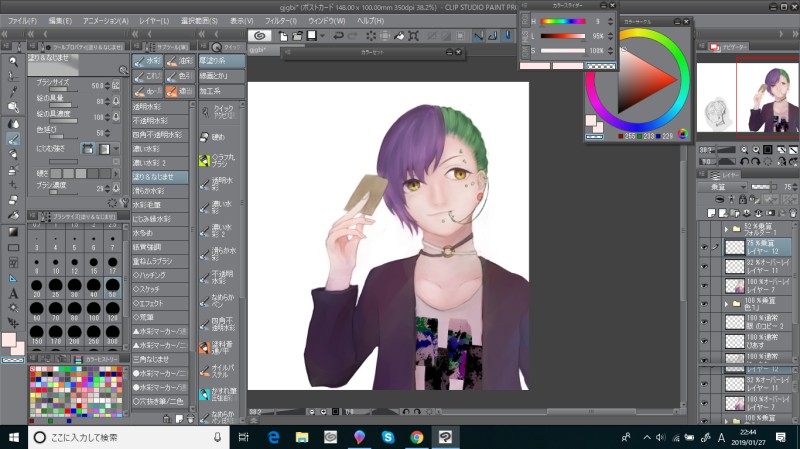Expand the 100% 乗算 色1 folder
Image resolution: width=800 pixels, height=449 pixels.
(x=726, y=304)
